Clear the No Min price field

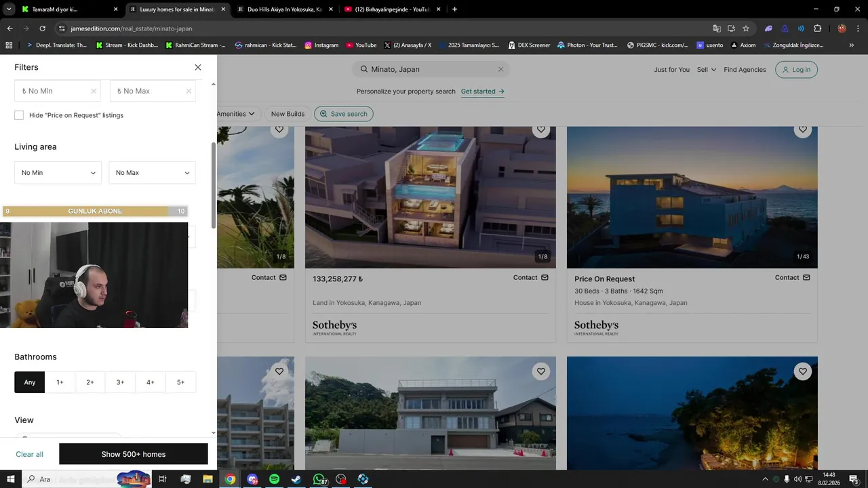coord(94,91)
